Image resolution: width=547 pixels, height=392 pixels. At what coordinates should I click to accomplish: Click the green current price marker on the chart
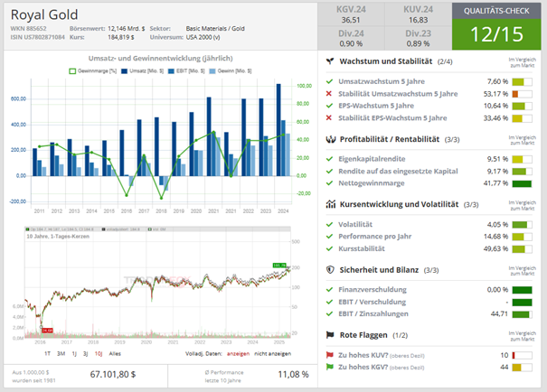coord(279,266)
